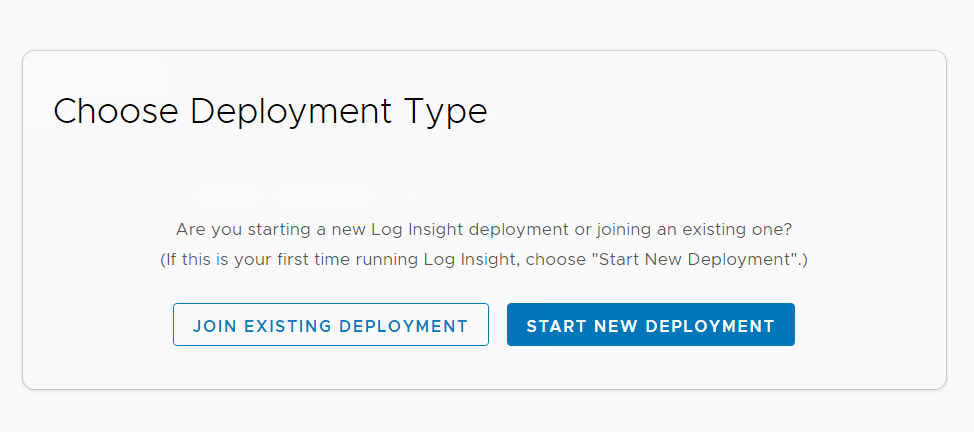Click the Start New Deployment button
Image resolution: width=974 pixels, height=432 pixels.
[x=650, y=326]
